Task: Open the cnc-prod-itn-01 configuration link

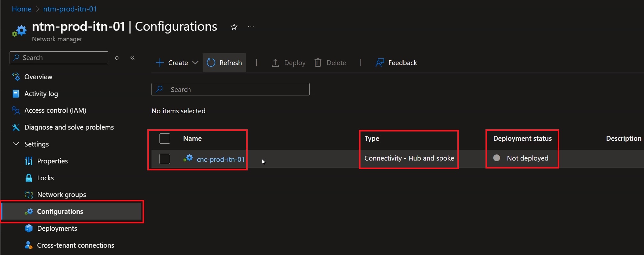Action: (x=221, y=159)
